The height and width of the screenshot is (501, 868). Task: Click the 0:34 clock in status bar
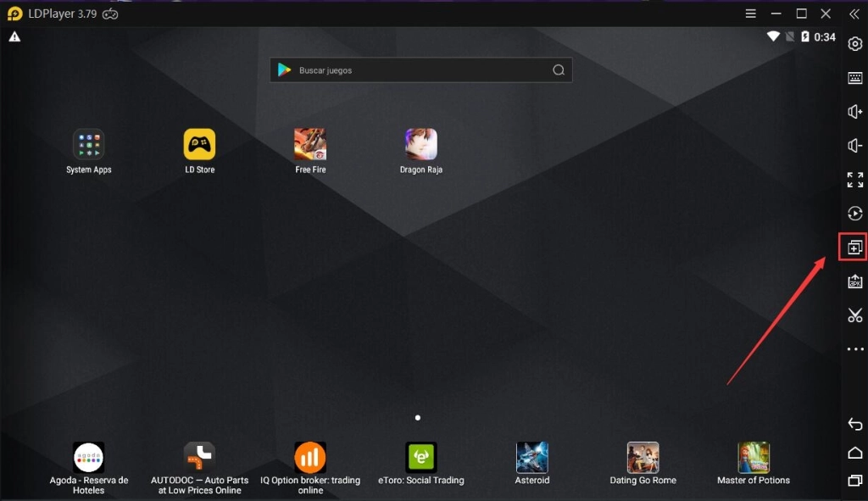(x=824, y=37)
